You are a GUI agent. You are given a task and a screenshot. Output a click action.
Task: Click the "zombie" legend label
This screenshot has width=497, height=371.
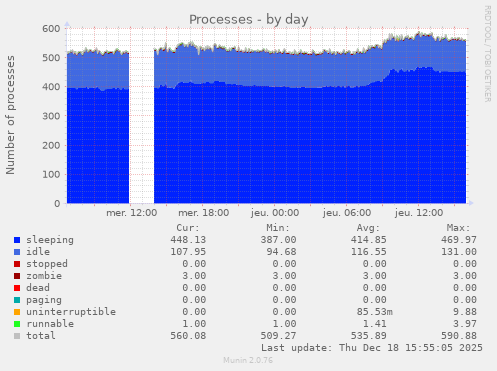(44, 276)
